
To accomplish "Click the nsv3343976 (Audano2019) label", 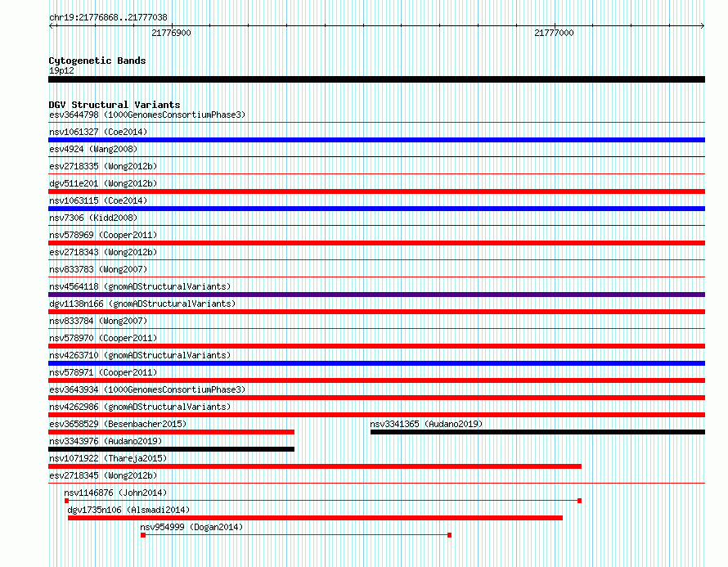I will click(x=106, y=441).
